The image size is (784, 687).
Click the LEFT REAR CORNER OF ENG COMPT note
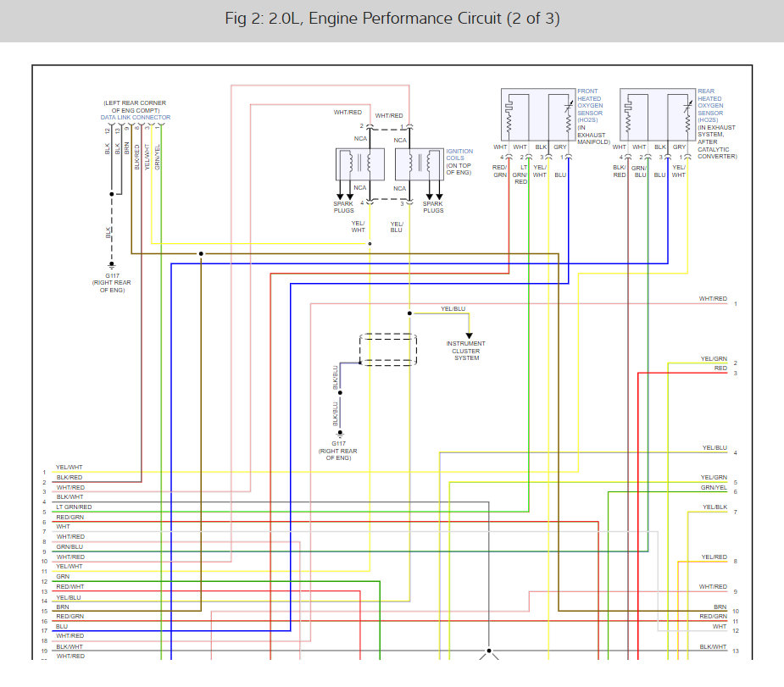(x=135, y=107)
